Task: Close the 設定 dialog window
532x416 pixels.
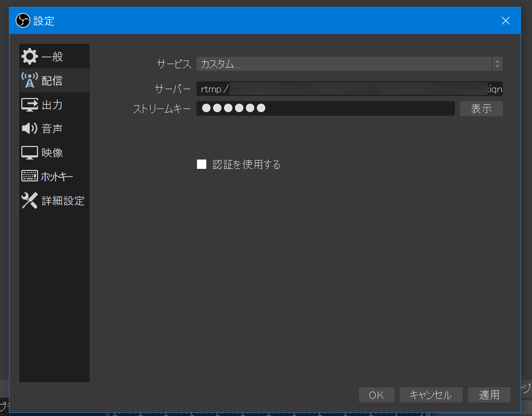Action: point(505,21)
